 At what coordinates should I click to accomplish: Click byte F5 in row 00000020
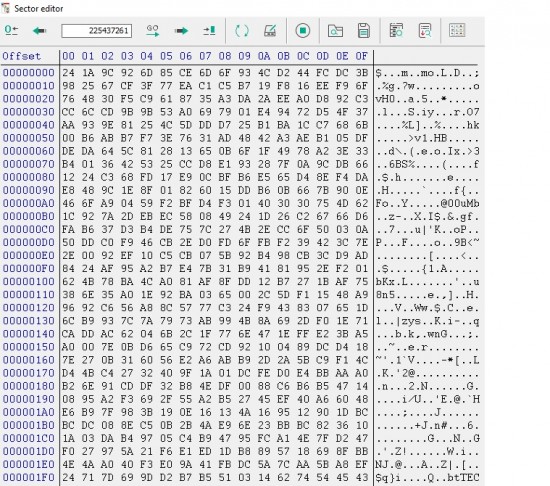pos(127,99)
